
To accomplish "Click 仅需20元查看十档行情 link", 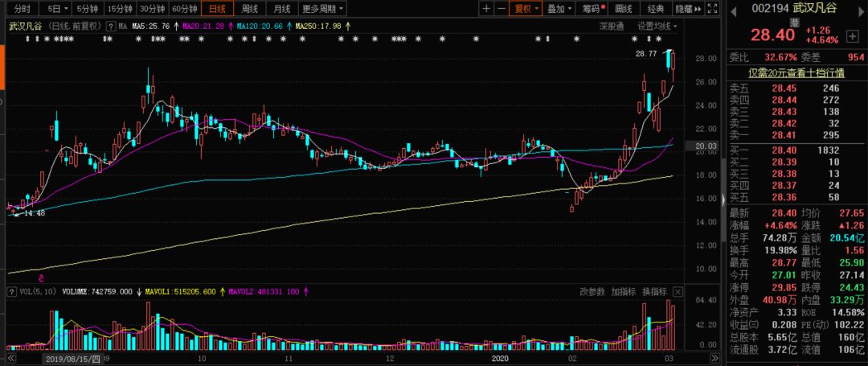I will click(x=796, y=72).
